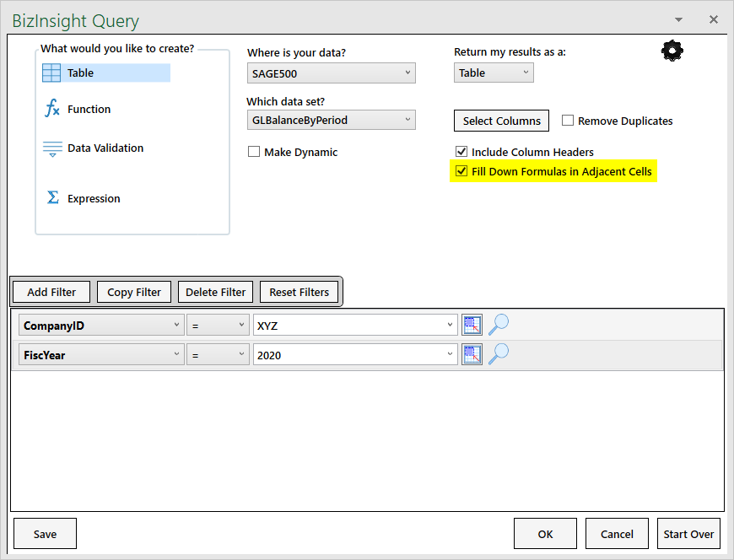This screenshot has width=734, height=560.
Task: Click the Select Columns button
Action: (501, 121)
